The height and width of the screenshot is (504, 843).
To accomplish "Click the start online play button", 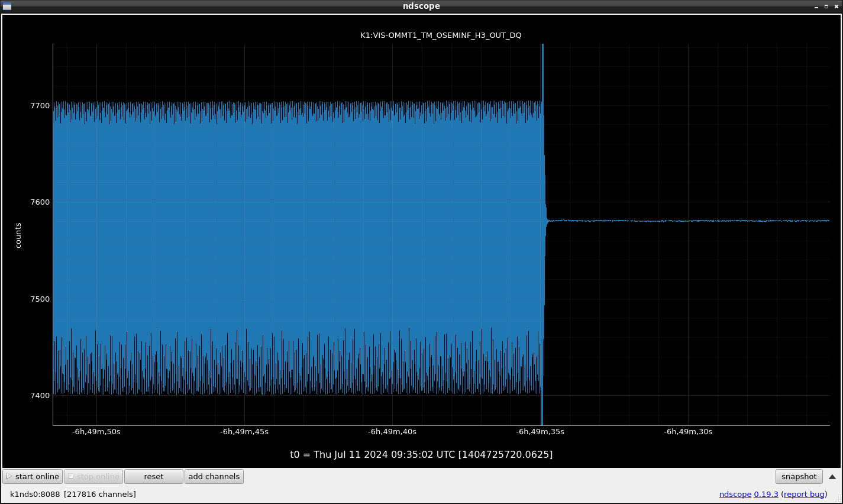I will 33,476.
